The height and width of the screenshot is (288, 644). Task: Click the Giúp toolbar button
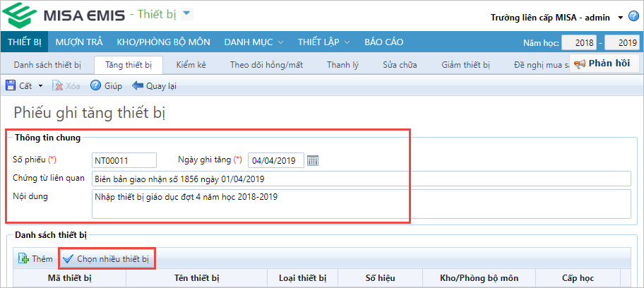tap(106, 86)
